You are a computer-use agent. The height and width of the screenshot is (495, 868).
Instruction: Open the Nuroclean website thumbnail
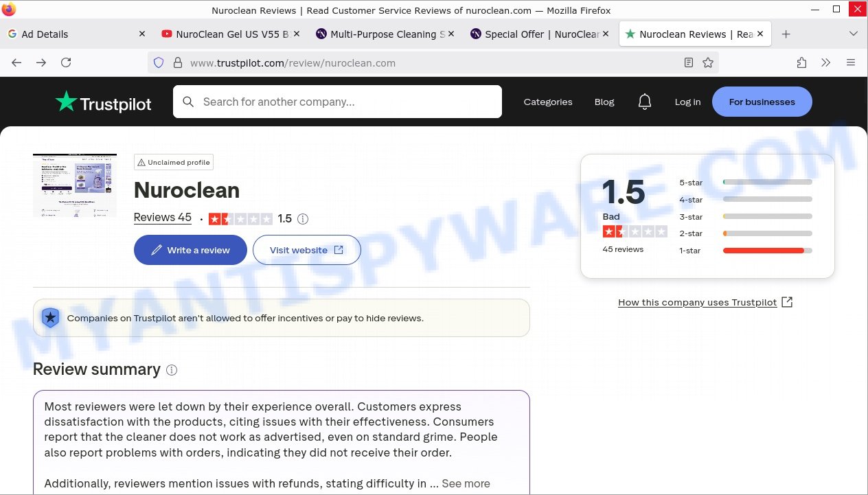(75, 185)
